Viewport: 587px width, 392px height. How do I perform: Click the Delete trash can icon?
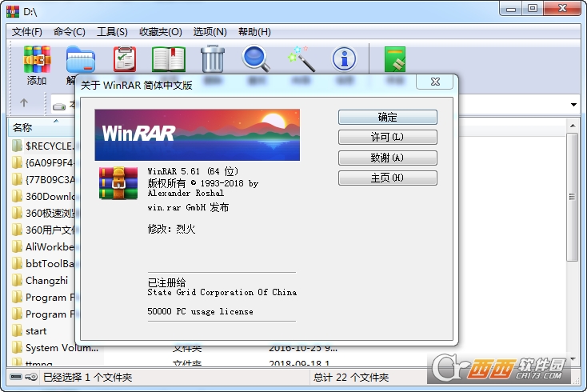pyautogui.click(x=213, y=60)
